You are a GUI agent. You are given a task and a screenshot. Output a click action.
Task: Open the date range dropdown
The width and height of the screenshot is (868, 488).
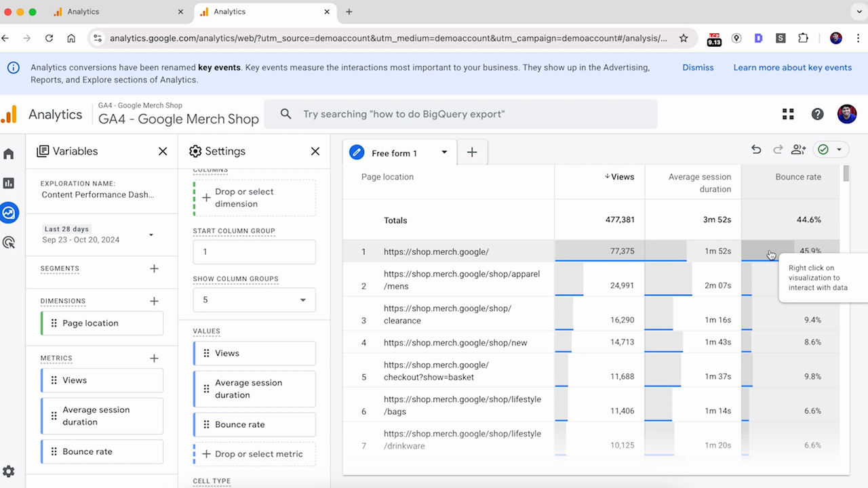pos(151,235)
